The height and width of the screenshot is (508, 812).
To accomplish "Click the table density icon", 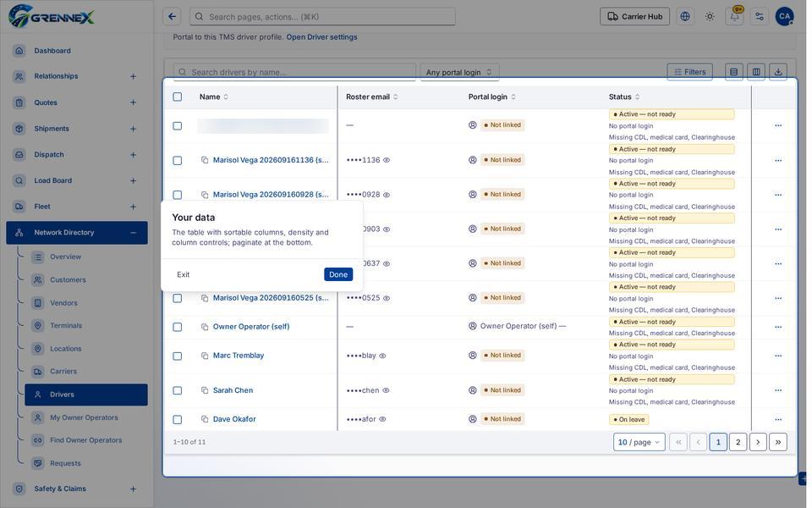I will coord(734,72).
